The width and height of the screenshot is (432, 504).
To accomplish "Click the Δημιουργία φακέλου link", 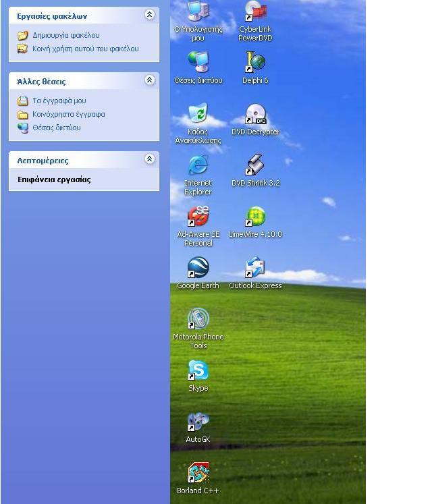I will coord(66,35).
